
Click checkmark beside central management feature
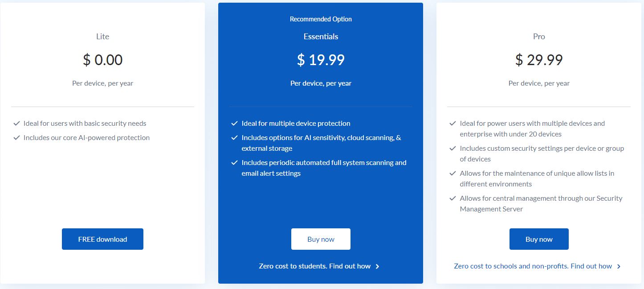click(x=453, y=198)
